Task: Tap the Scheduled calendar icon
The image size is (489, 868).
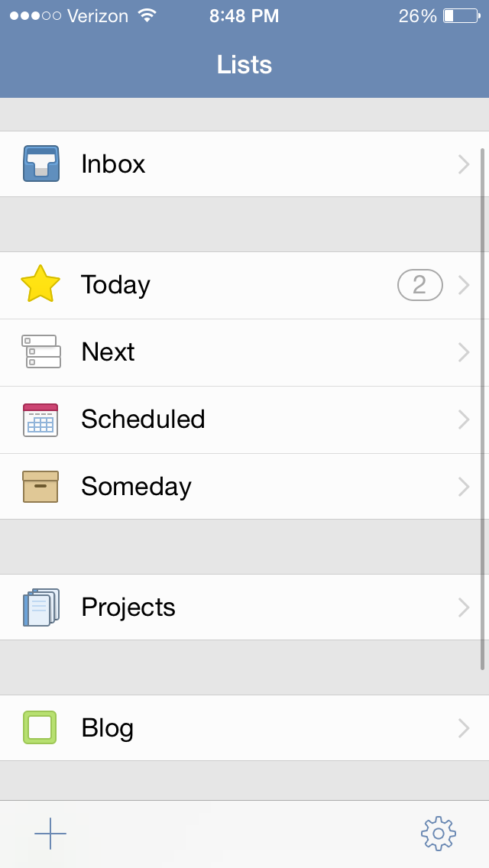Action: [40, 419]
